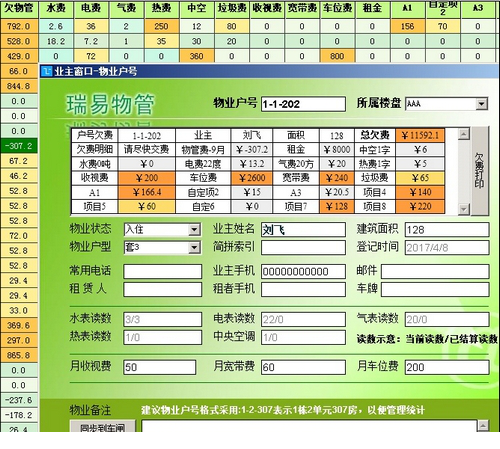500x449 pixels.
Task: Click the 月车位费 input field
Action: click(x=447, y=367)
